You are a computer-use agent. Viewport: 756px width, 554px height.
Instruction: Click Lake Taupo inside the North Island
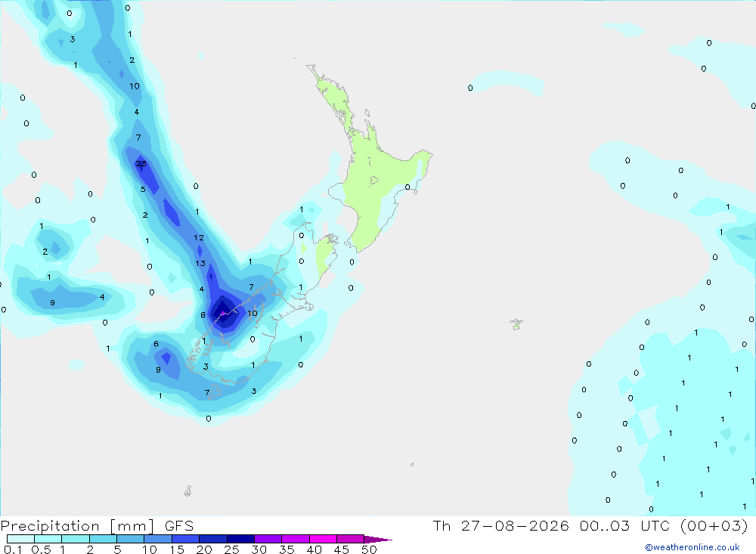pos(374,181)
